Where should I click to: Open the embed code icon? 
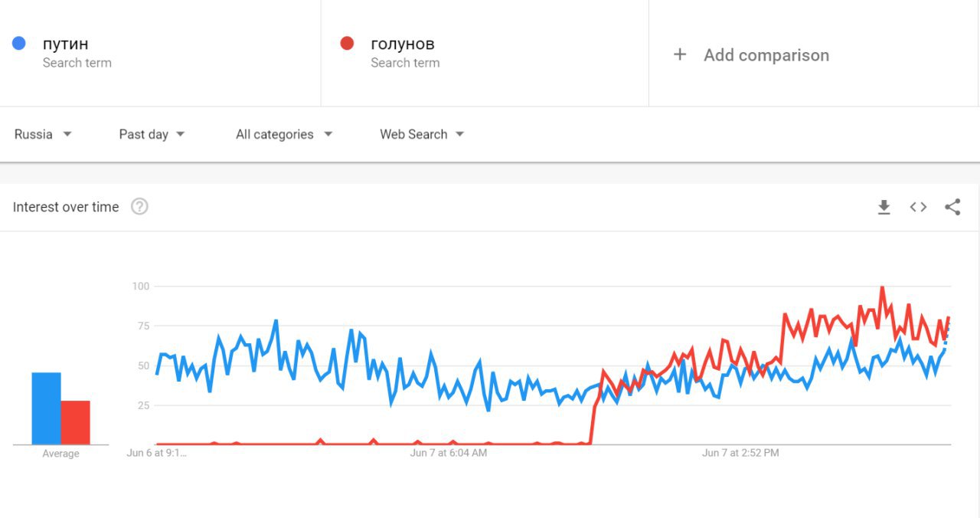[918, 207]
